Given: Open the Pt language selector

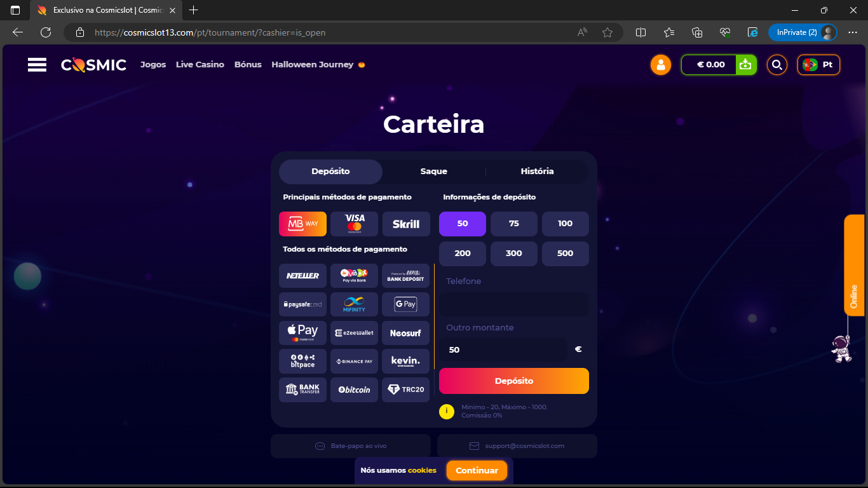Looking at the screenshot, I should 818,65.
